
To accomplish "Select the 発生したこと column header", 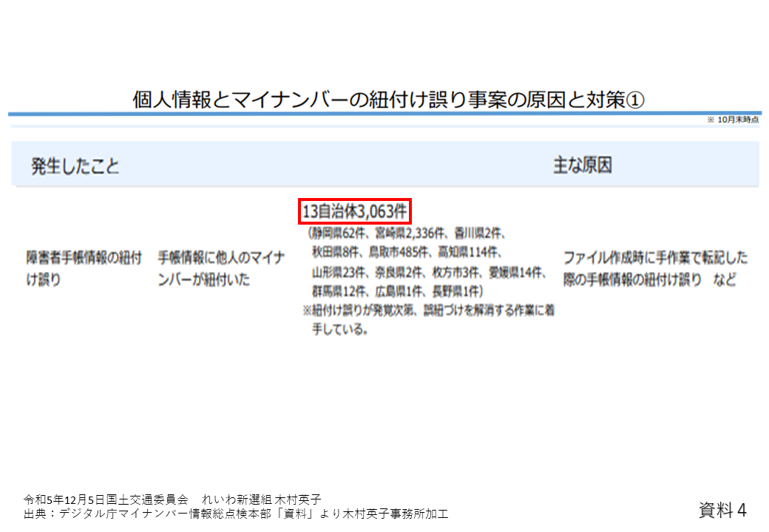I will 75,166.
